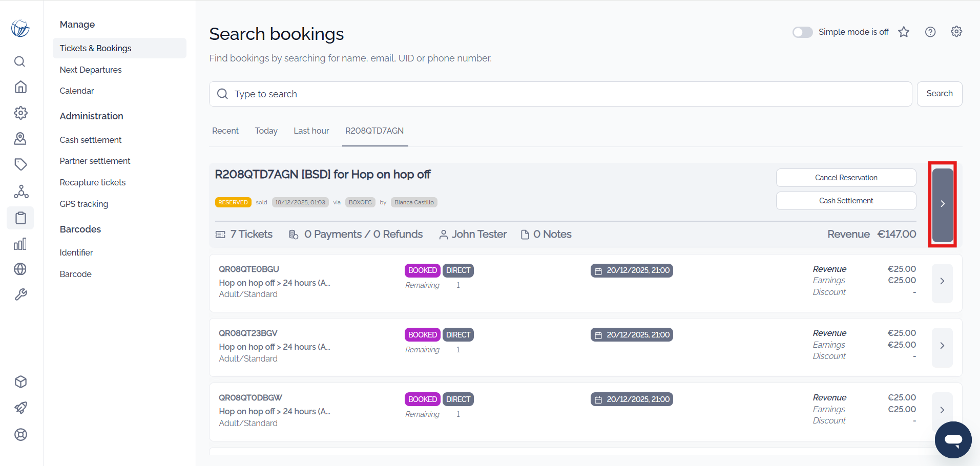Open Tickets & Bookings menu item
The image size is (980, 466).
pos(119,48)
